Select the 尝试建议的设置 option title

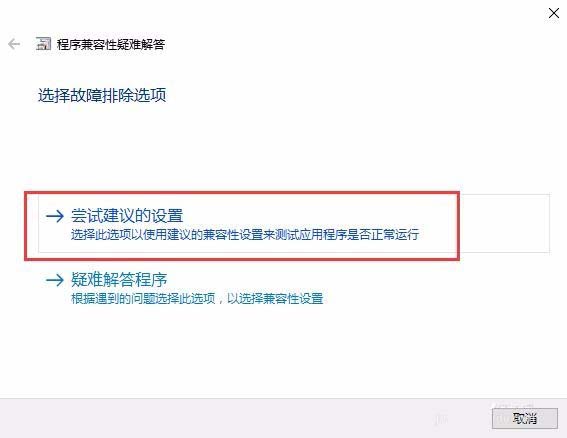pyautogui.click(x=127, y=216)
